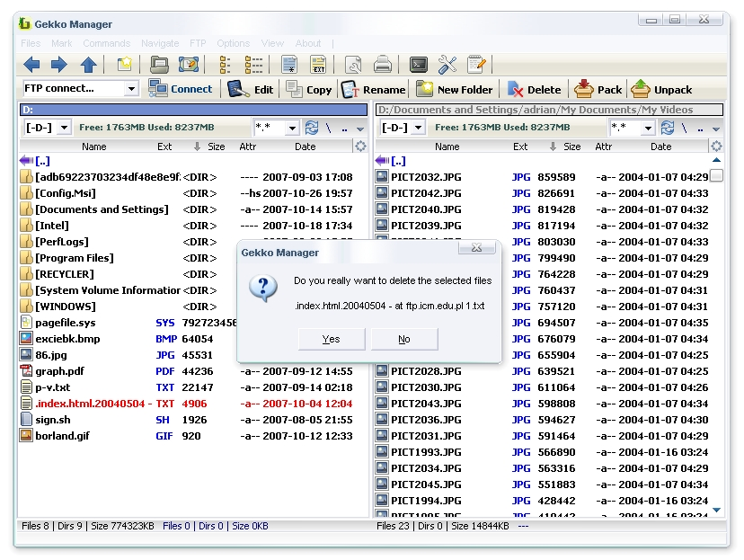
Task: Sort left panel by Date column
Action: click(x=306, y=147)
